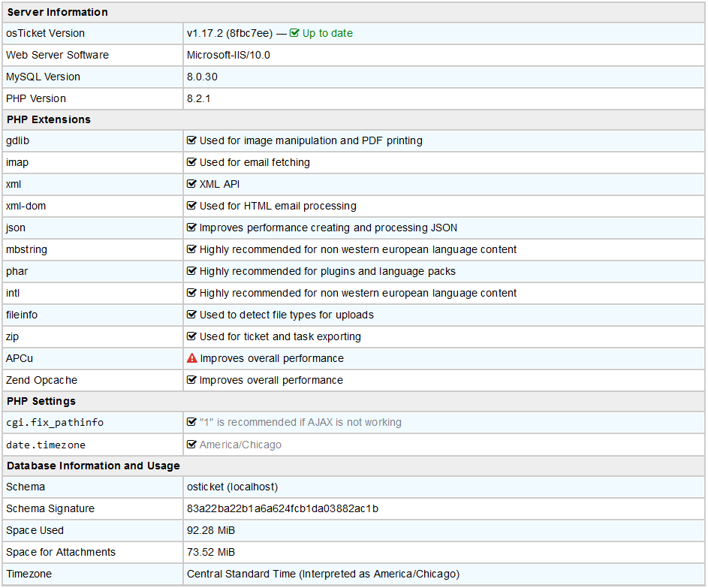Click the 'Server Information' section header

click(x=57, y=12)
